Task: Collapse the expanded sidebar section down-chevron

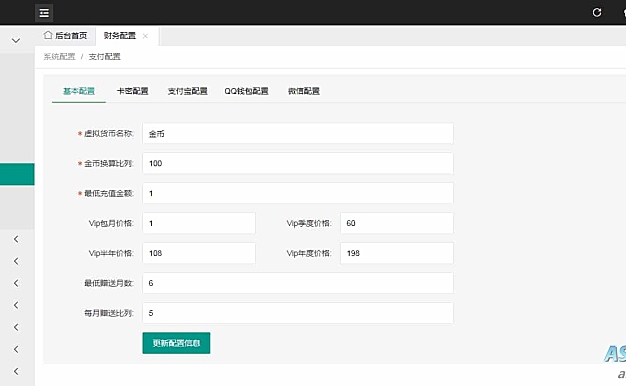Action: (16, 40)
